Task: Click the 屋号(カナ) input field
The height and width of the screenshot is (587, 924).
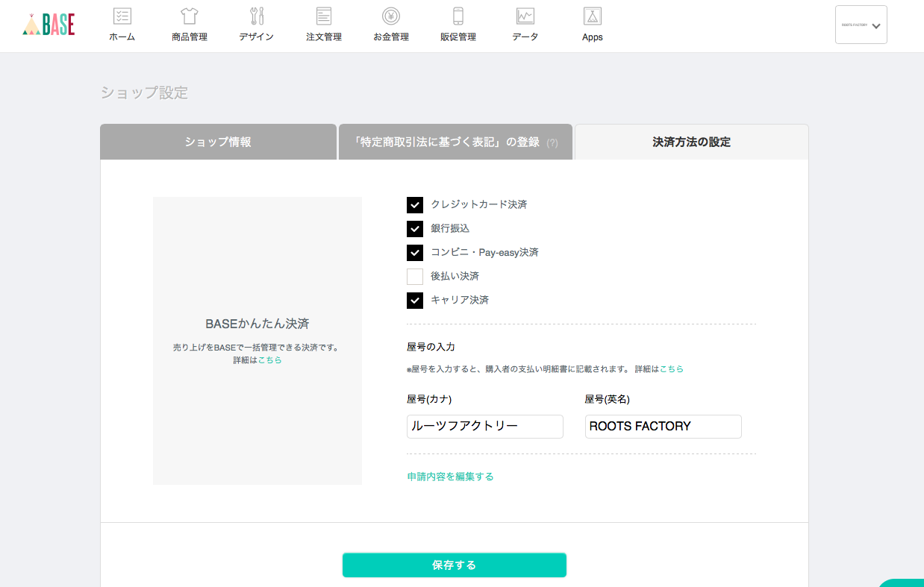Action: coord(484,427)
